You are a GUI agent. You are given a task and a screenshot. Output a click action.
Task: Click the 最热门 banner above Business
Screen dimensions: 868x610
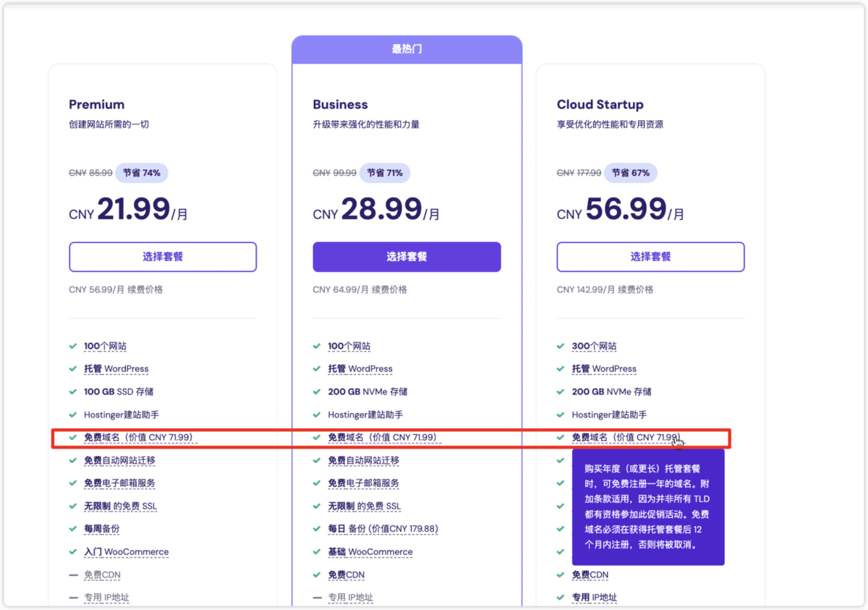coord(407,49)
